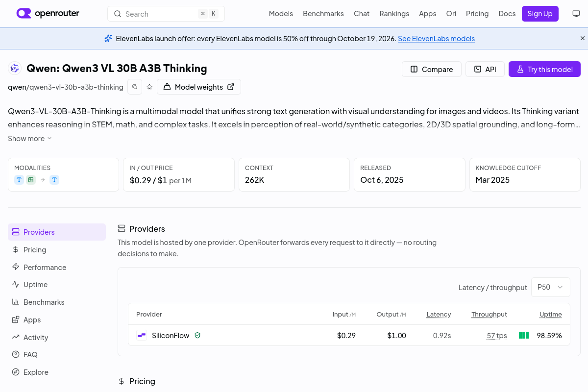This screenshot has width=588, height=392.
Task: Click the Throughput column header
Action: click(x=489, y=314)
